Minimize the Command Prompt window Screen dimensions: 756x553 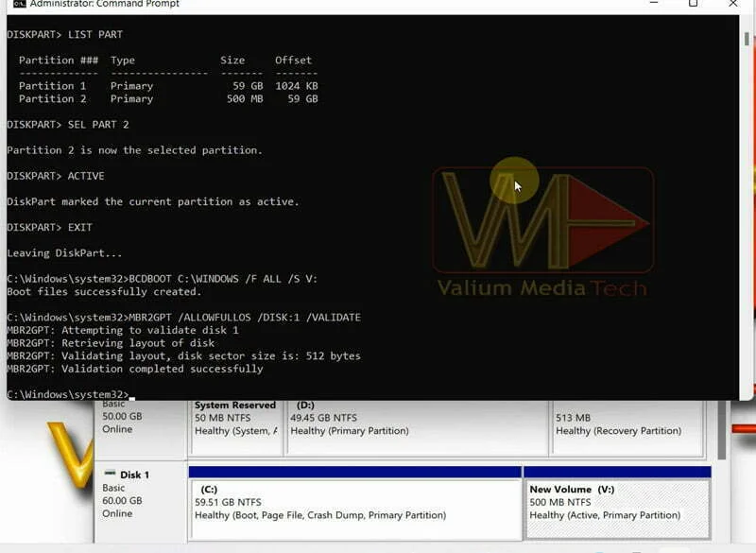click(x=654, y=3)
